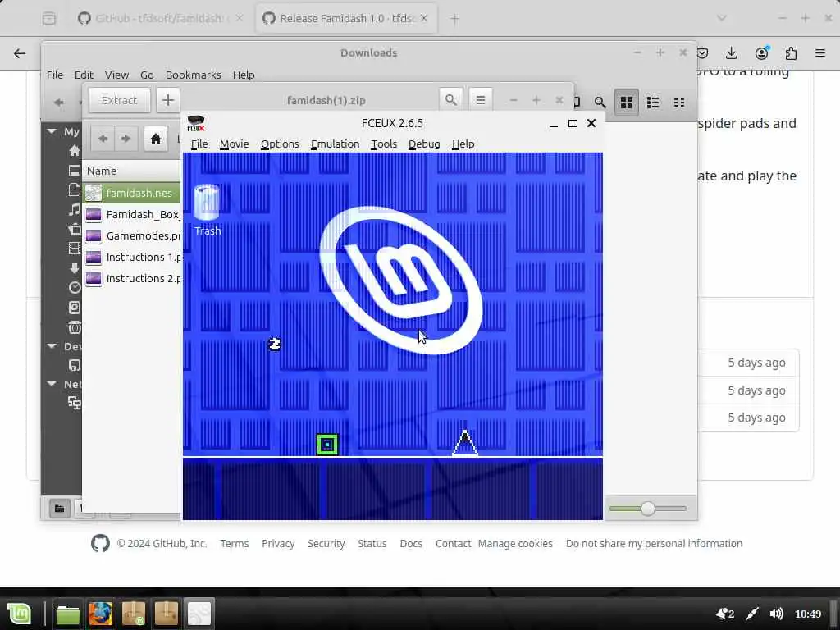Open Bookmarks menu in Downloads window
840x630 pixels.
click(x=194, y=75)
